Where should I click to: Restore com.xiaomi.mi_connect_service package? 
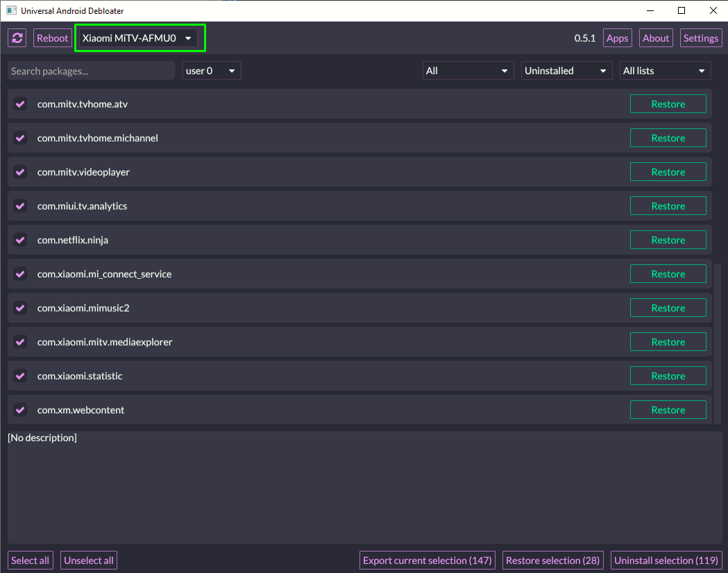pos(668,274)
